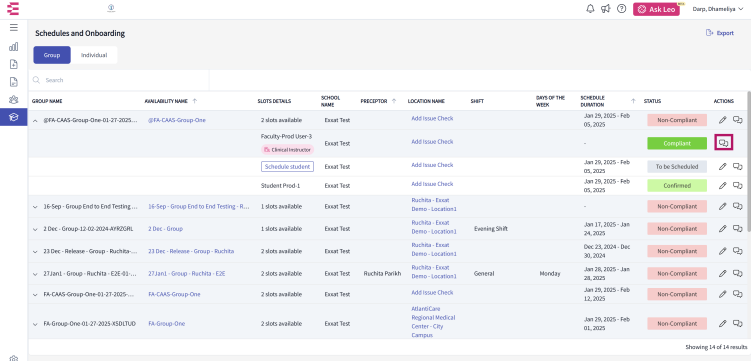Open the 23 Dec - Release - Group - Ruchita link
Screen dimensions: 752x362
[191, 251]
